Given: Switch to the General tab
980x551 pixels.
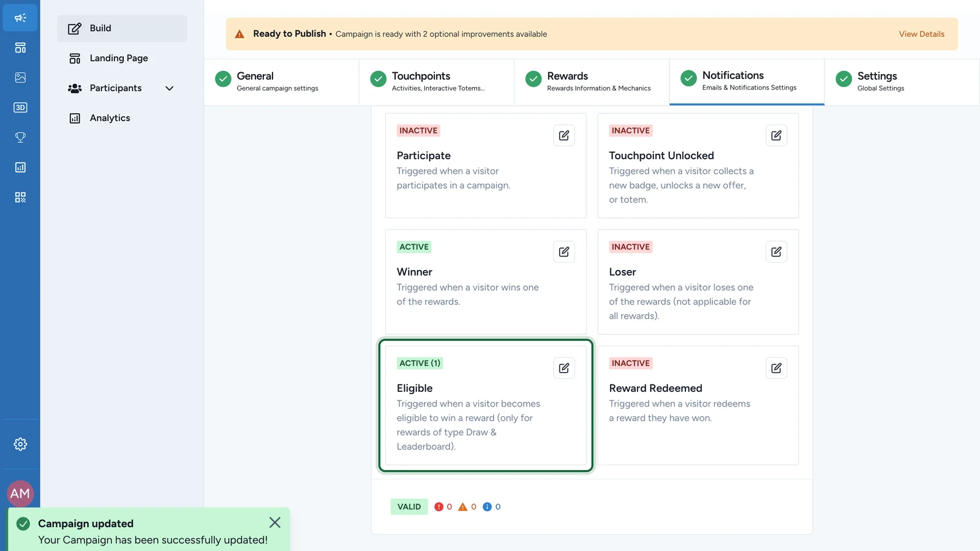Looking at the screenshot, I should [281, 82].
